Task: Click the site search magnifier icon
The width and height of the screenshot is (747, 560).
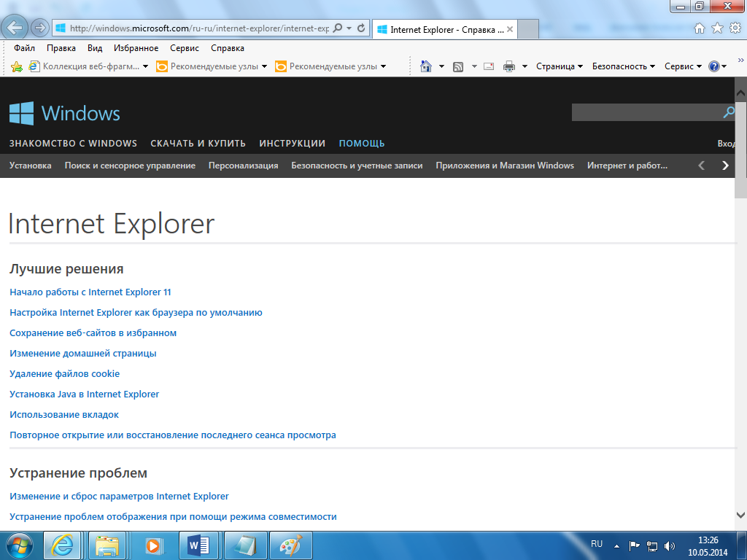Action: 729,112
